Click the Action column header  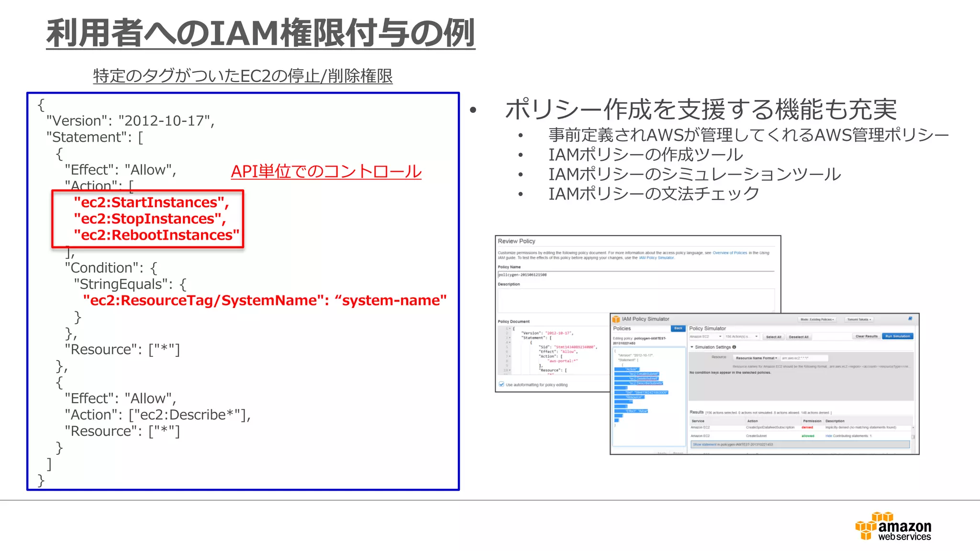[752, 421]
